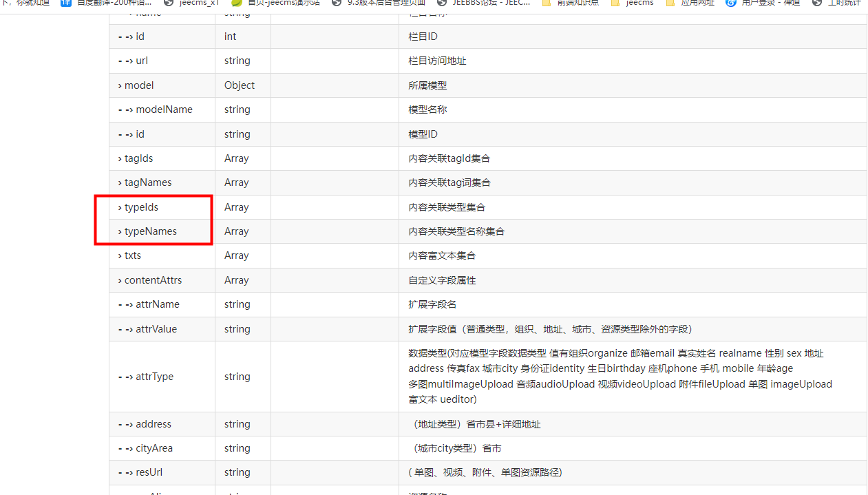Click the 扩展字段值 description text
This screenshot has height=495, width=868.
click(x=550, y=329)
